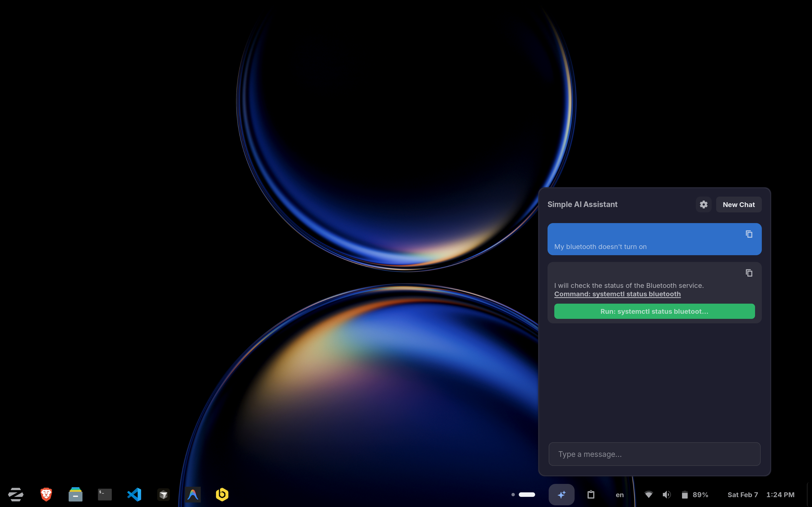This screenshot has width=812, height=507.
Task: Open the Files app from the taskbar
Action: pyautogui.click(x=76, y=494)
